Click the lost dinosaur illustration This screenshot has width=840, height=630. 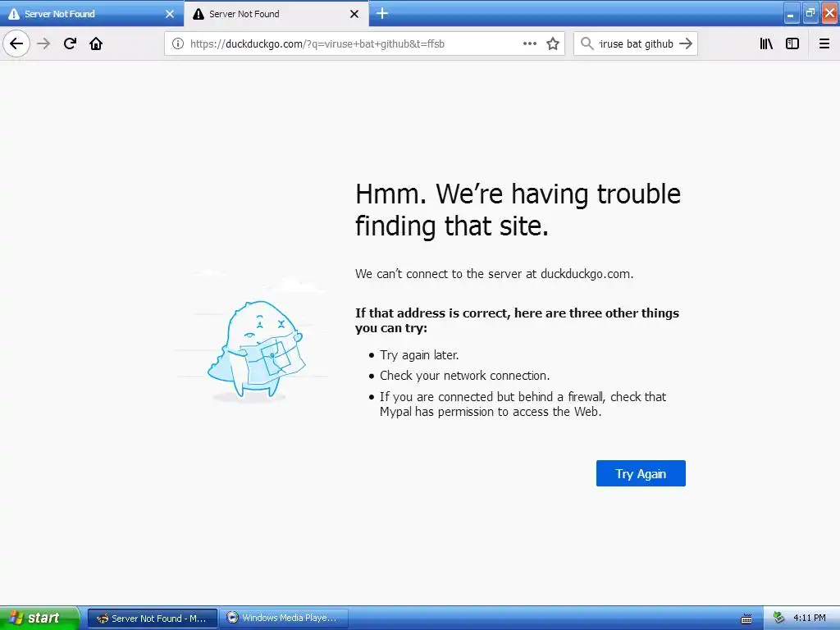point(256,349)
